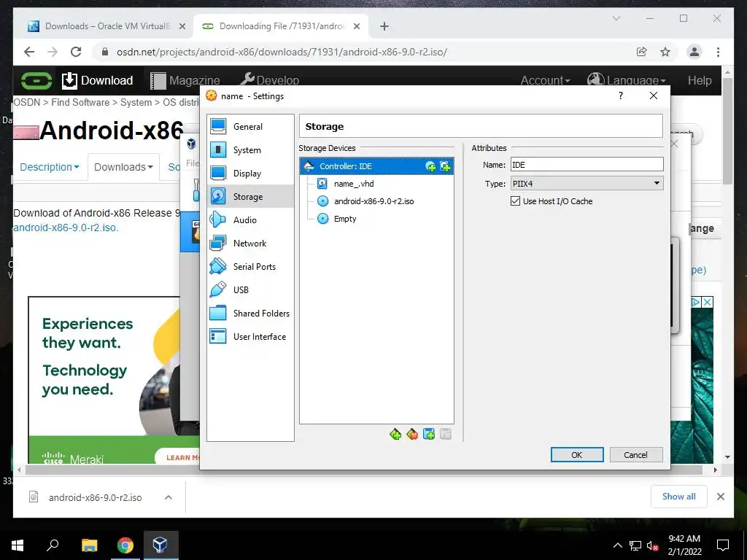
Task: Click the System breadcrumb link
Action: (x=136, y=102)
